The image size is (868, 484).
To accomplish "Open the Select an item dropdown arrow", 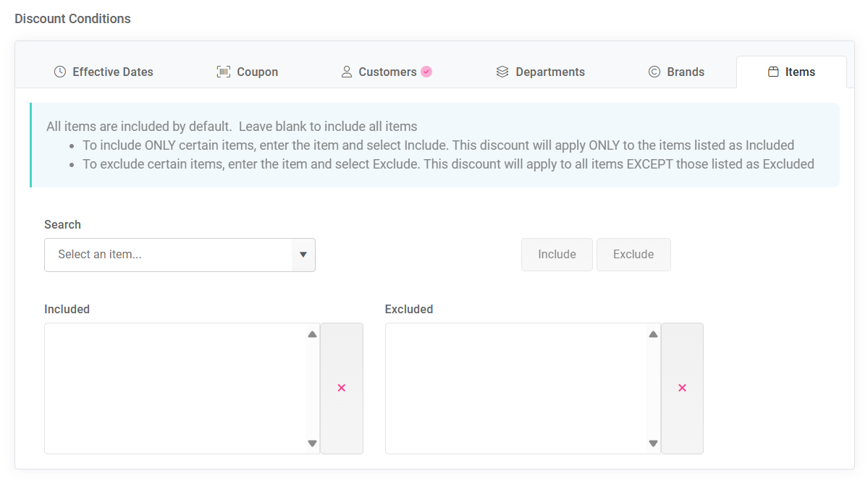I will 303,255.
